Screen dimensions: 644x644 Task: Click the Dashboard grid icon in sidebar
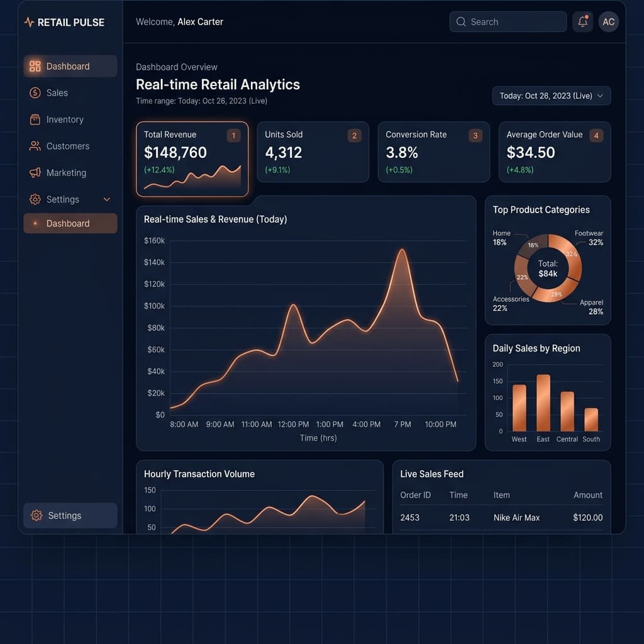[35, 66]
